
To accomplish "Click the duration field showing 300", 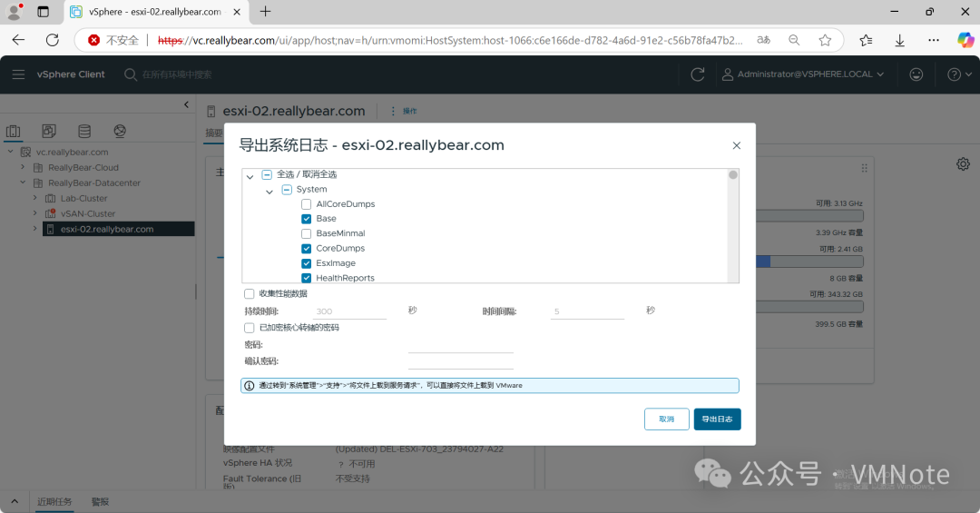I will 349,311.
